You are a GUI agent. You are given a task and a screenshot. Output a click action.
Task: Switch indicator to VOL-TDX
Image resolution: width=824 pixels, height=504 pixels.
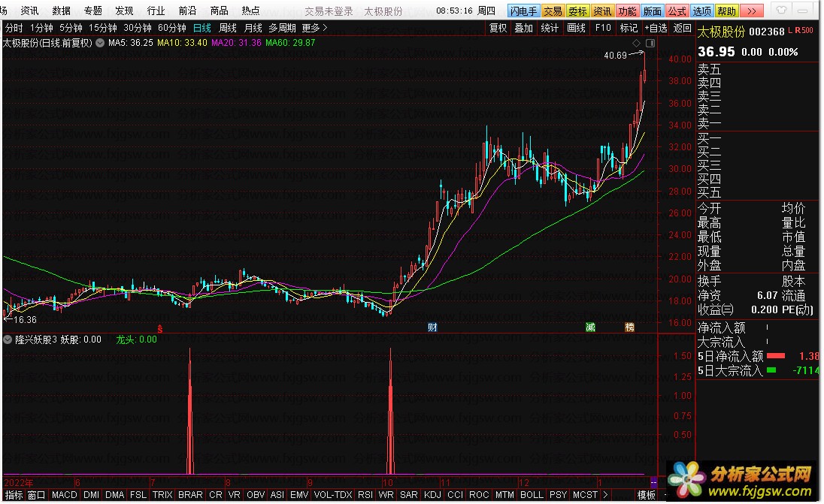333,495
